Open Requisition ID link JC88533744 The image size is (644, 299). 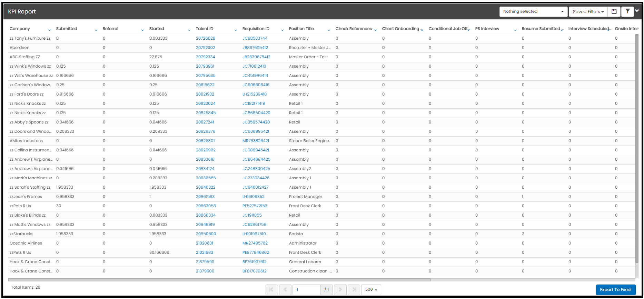tap(255, 38)
